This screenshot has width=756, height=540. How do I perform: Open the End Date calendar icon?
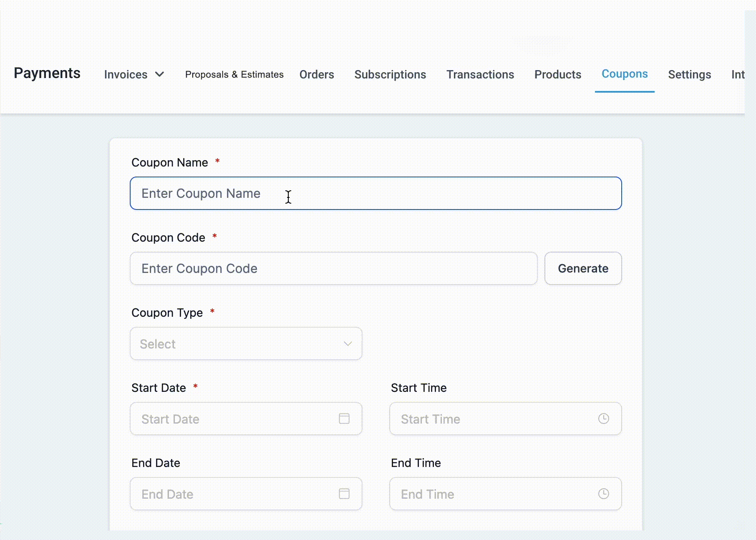click(344, 494)
